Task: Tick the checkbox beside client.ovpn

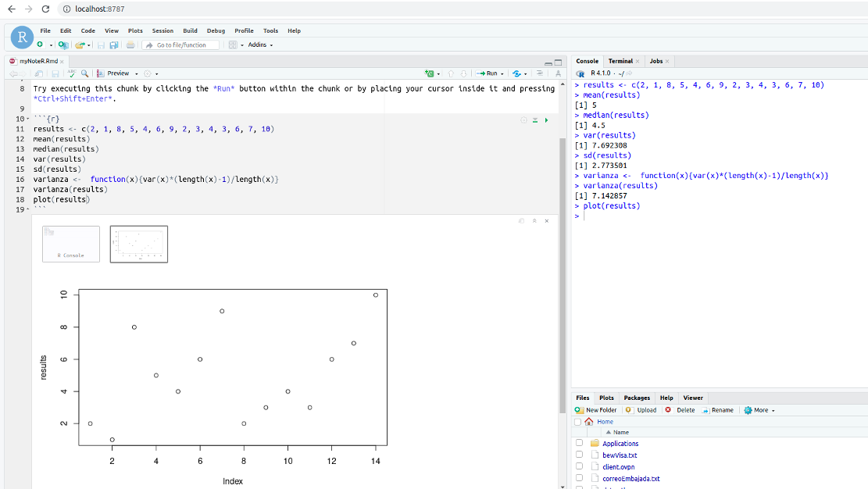Action: tap(579, 466)
